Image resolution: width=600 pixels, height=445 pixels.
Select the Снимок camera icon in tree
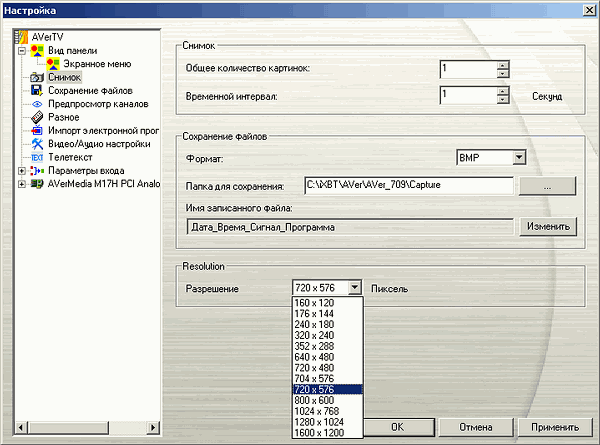(x=37, y=77)
